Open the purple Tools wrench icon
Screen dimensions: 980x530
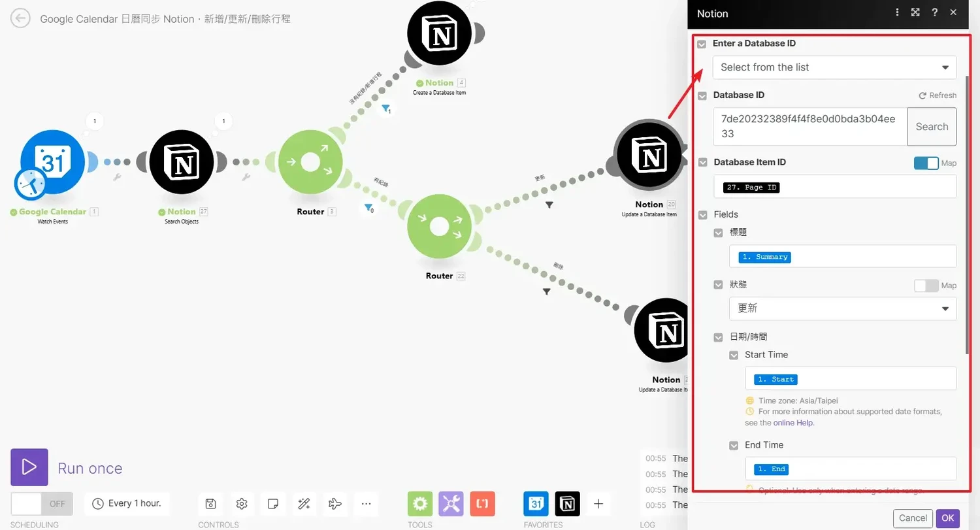pos(451,503)
